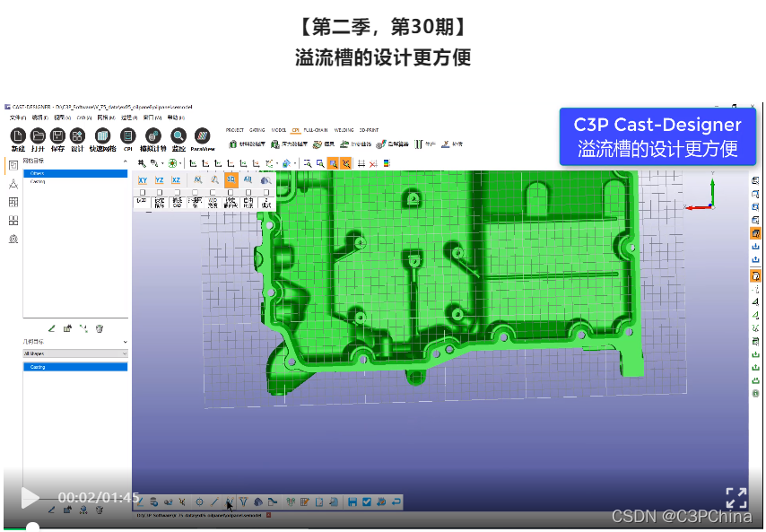This screenshot has width=766, height=532.
Task: Open the dropdown arrow beside the house view icon
Action: pos(295,163)
